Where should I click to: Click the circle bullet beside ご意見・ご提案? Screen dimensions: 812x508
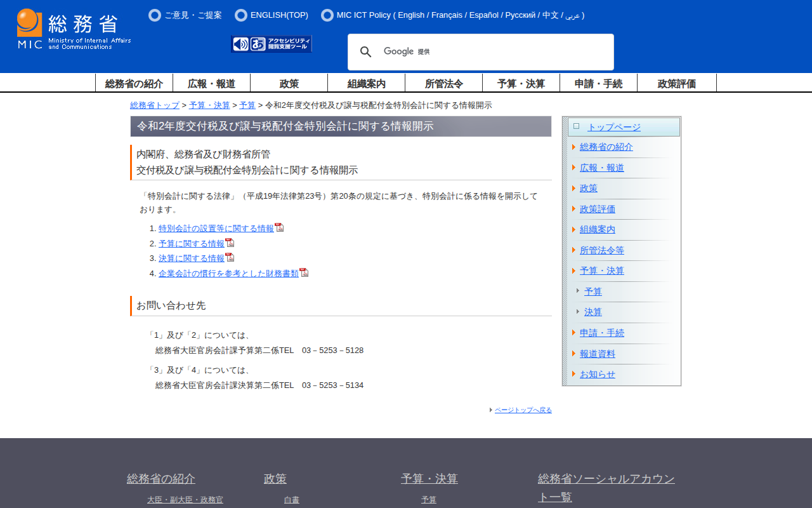click(x=155, y=15)
